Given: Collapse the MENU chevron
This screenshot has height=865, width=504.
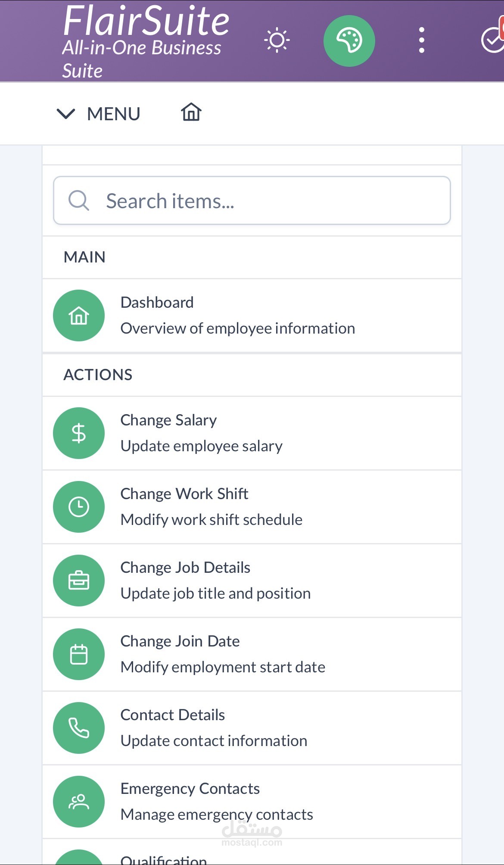Looking at the screenshot, I should [66, 114].
